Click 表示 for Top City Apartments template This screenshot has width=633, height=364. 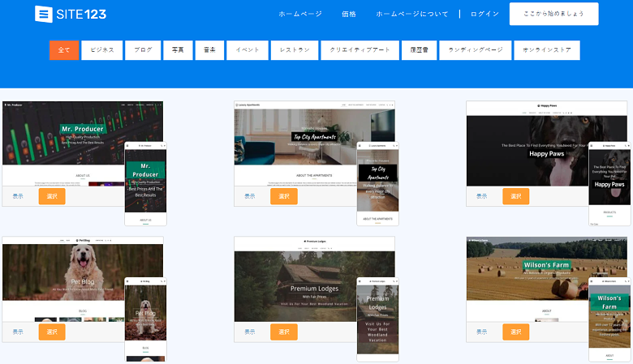tap(250, 196)
